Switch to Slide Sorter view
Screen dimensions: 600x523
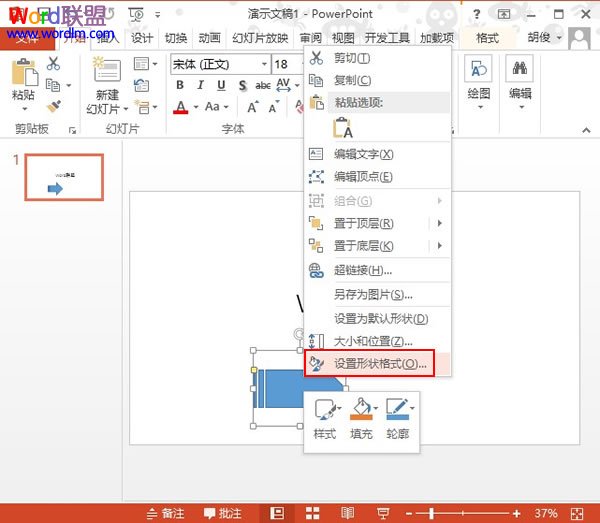(x=312, y=513)
